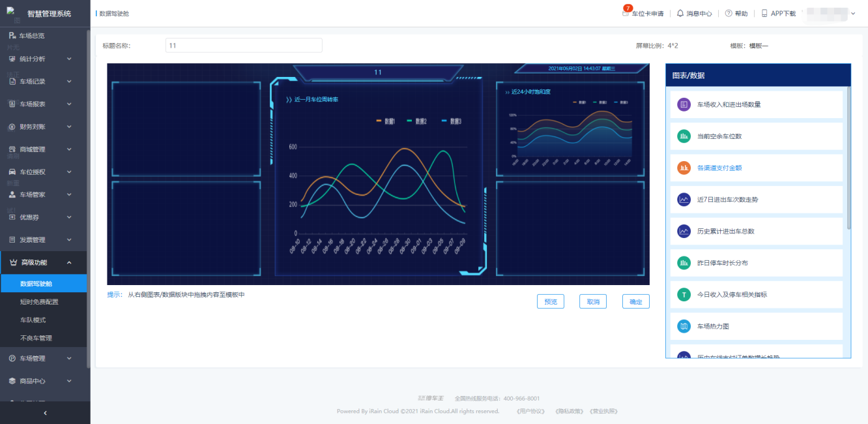868x424 pixels.
Task: Click the 取消 button
Action: pyautogui.click(x=593, y=301)
